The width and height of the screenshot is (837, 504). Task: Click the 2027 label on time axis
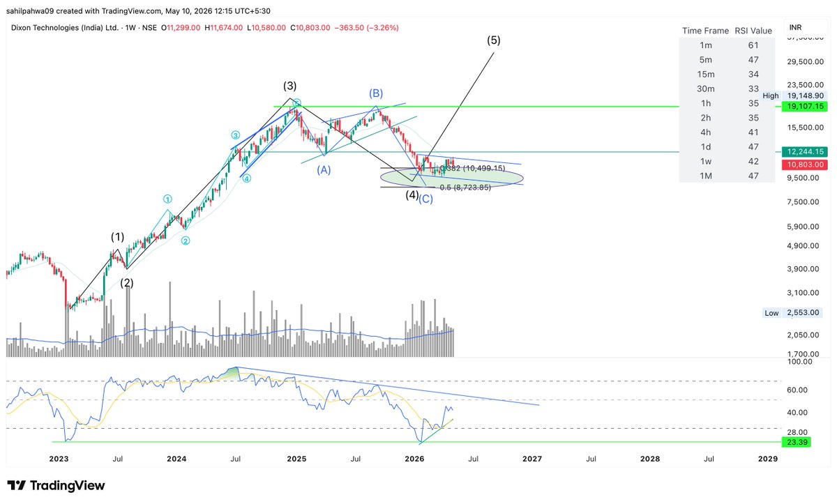pos(532,459)
